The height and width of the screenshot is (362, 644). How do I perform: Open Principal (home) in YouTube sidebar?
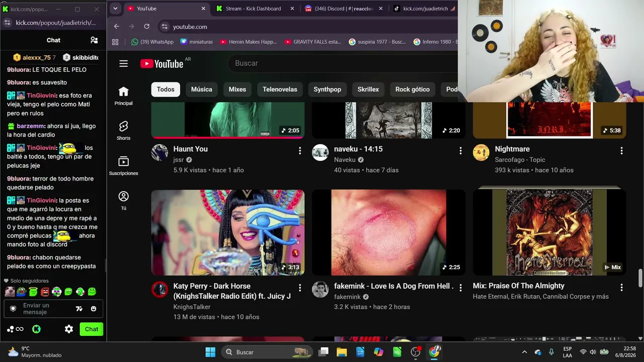point(123,96)
